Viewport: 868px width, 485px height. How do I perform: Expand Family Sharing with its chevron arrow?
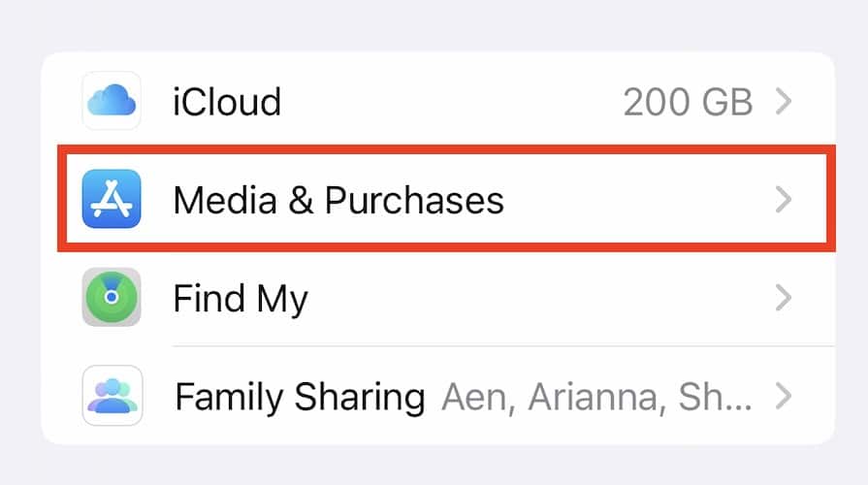[784, 396]
